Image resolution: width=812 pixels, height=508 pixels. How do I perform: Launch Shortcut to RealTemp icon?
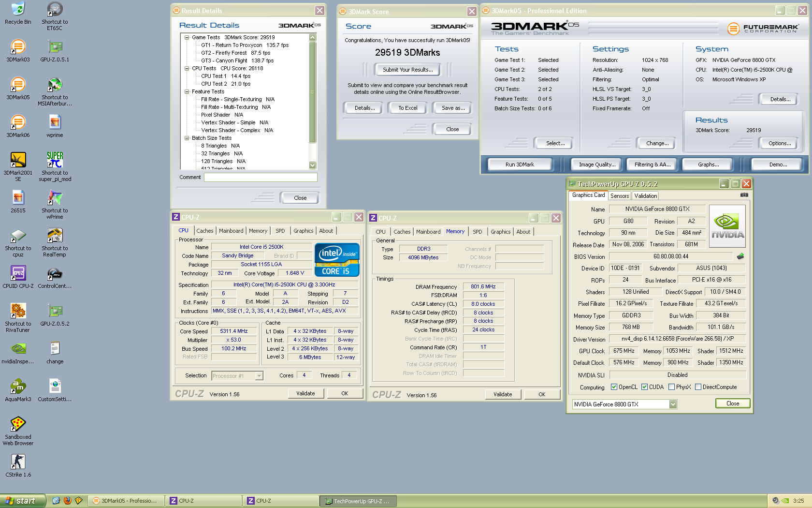click(x=55, y=242)
